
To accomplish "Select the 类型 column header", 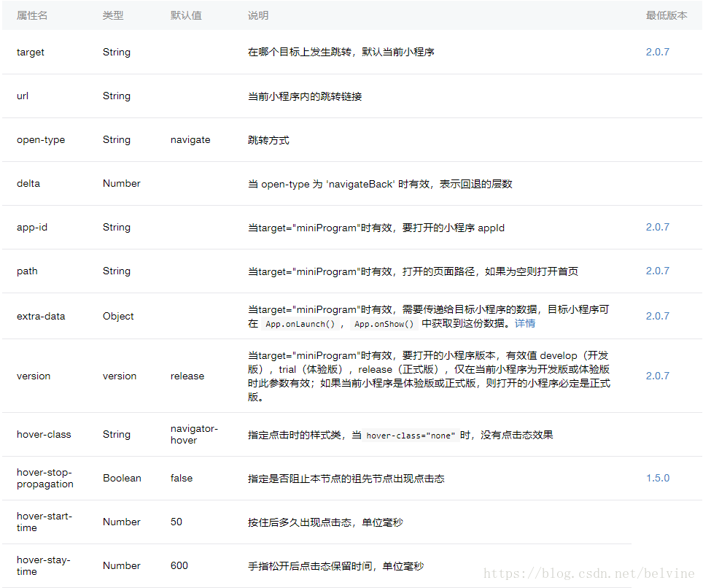I will 113,16.
